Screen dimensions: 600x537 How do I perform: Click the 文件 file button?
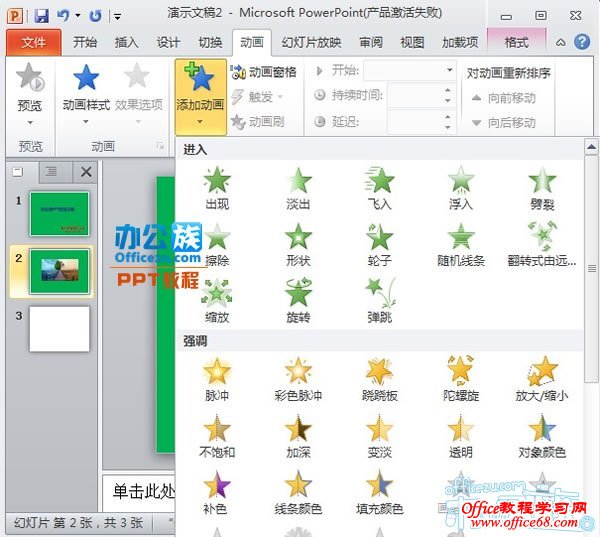33,42
